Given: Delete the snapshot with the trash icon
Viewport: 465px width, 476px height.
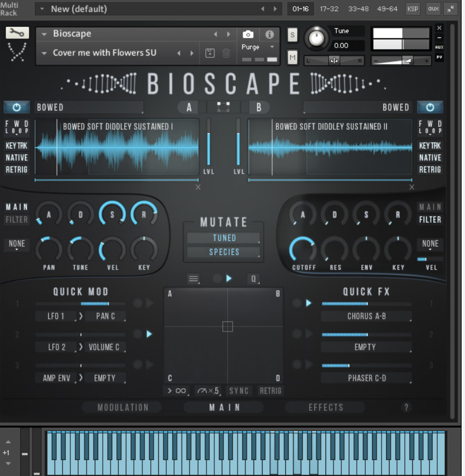Looking at the screenshot, I should (x=226, y=53).
